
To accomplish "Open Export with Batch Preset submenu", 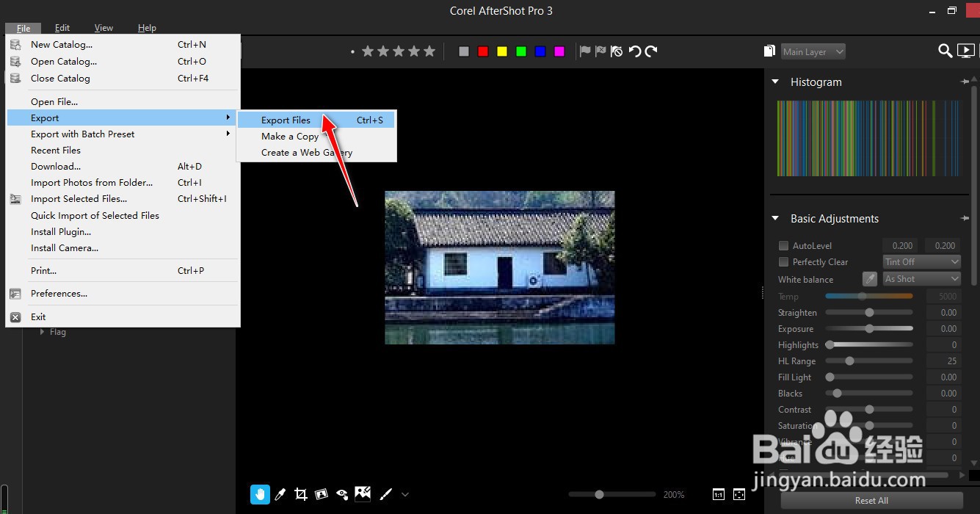I will click(123, 134).
